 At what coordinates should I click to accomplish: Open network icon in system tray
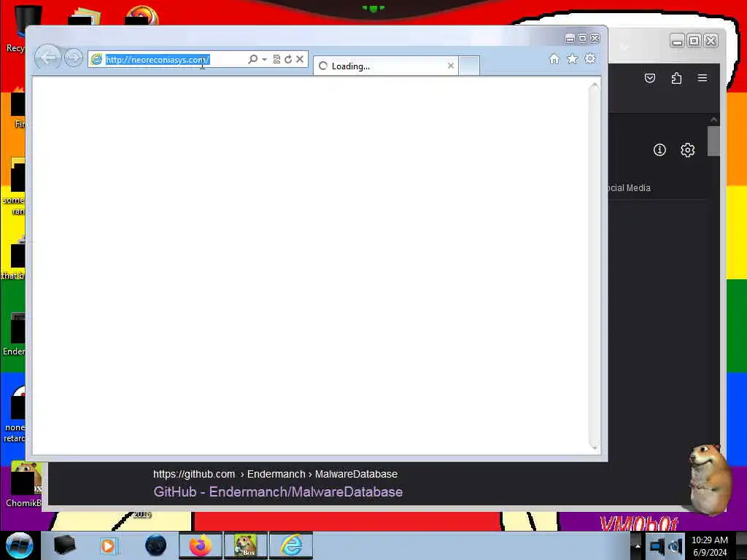pos(657,546)
